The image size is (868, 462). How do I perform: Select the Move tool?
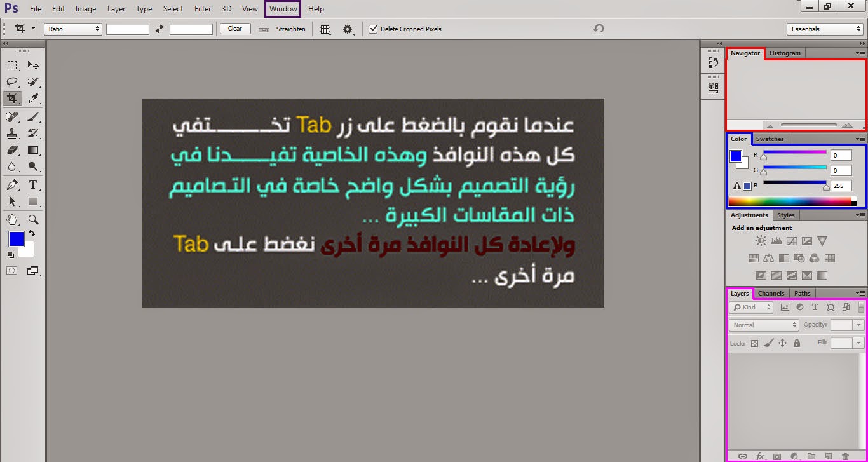click(x=33, y=65)
